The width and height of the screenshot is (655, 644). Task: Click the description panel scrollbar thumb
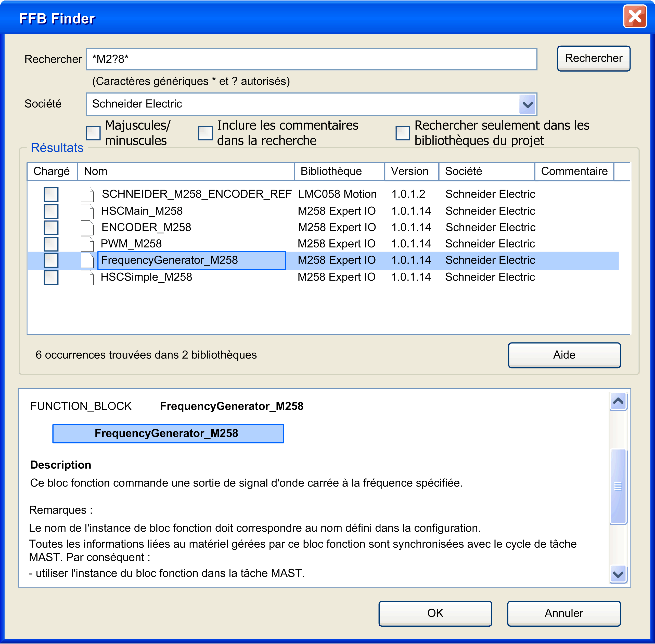tap(618, 487)
